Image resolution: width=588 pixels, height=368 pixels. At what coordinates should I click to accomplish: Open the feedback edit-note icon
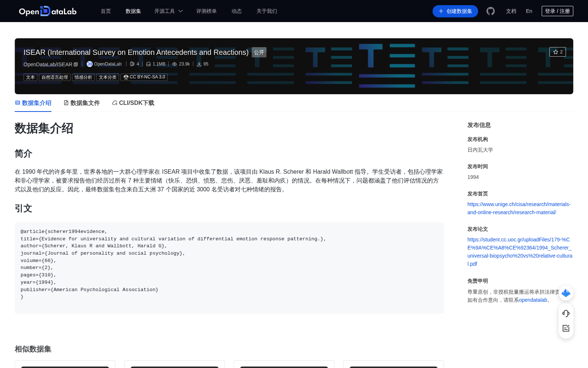pyautogui.click(x=566, y=328)
